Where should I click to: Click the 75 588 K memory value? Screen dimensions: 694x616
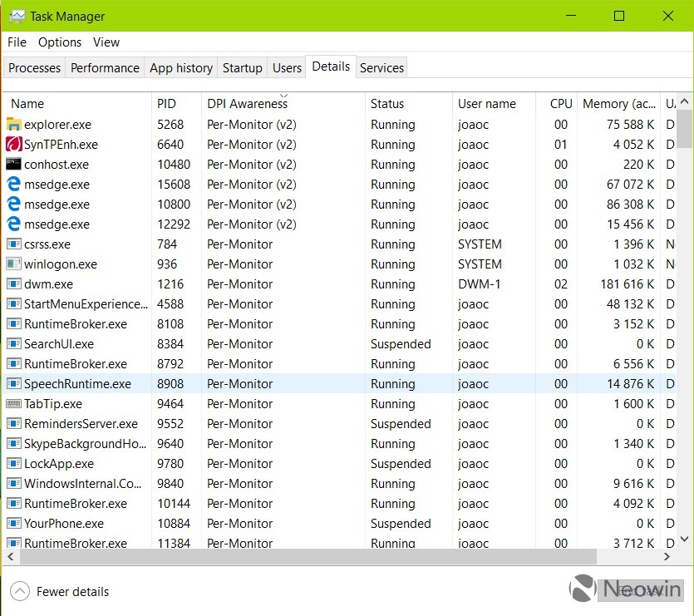[x=630, y=125]
